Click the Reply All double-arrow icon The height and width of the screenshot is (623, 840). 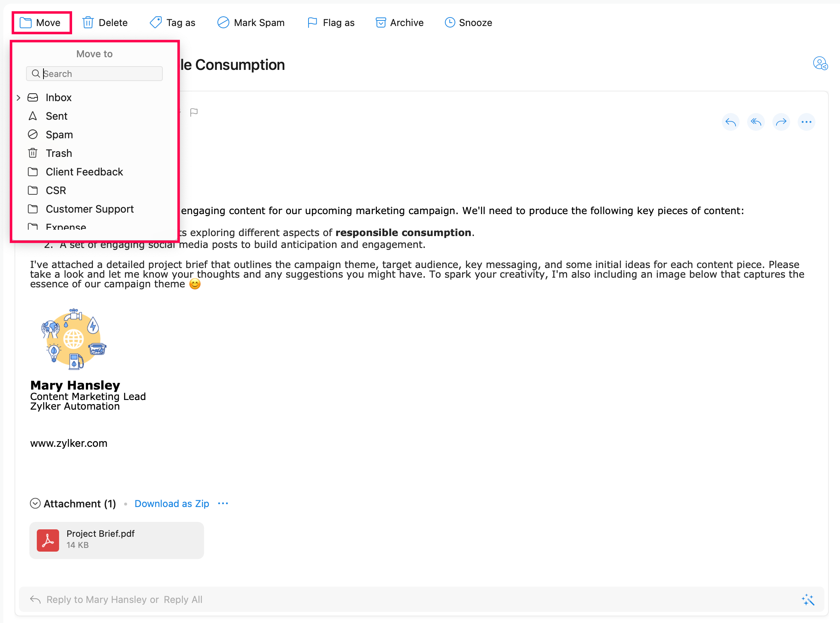(x=756, y=122)
